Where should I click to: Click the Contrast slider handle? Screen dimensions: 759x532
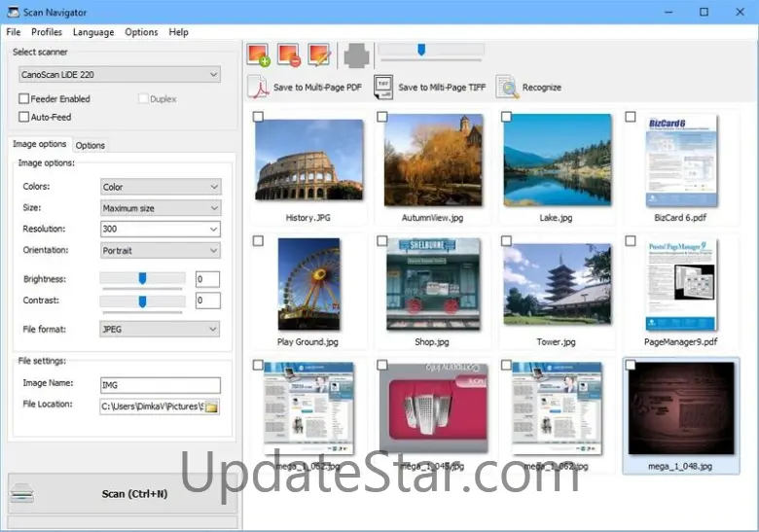(142, 301)
